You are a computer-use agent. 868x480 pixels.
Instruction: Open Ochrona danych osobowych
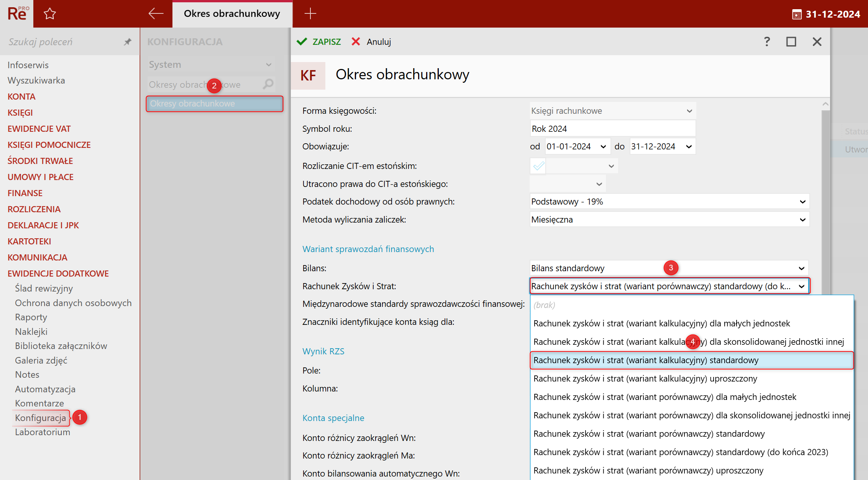(73, 303)
